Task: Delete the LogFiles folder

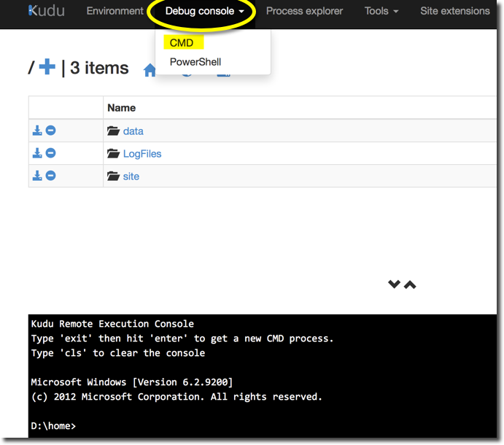Action: tap(51, 153)
